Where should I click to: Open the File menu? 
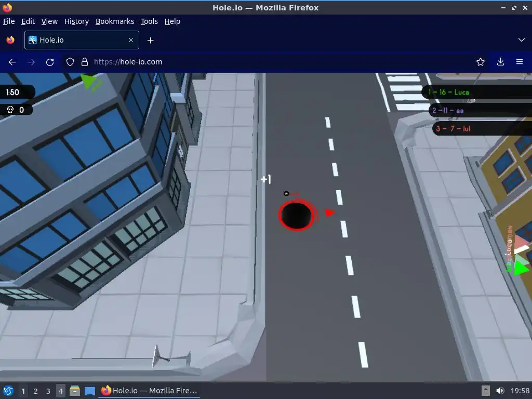[9, 21]
